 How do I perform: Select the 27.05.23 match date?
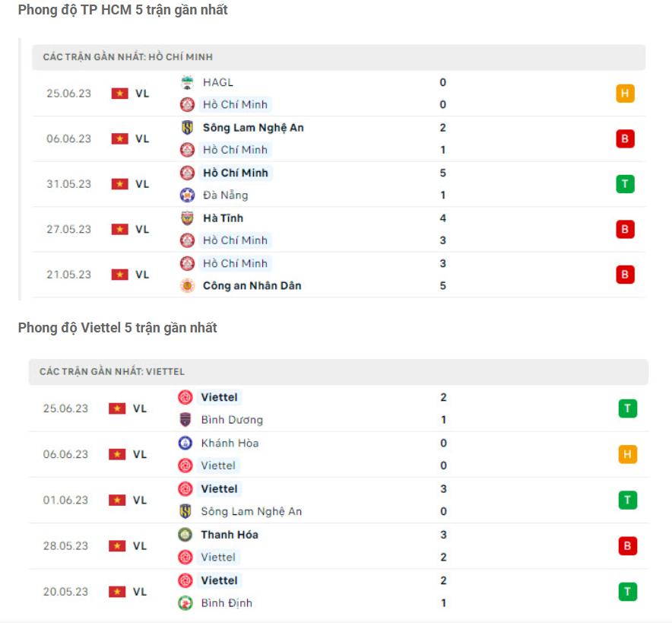(68, 229)
